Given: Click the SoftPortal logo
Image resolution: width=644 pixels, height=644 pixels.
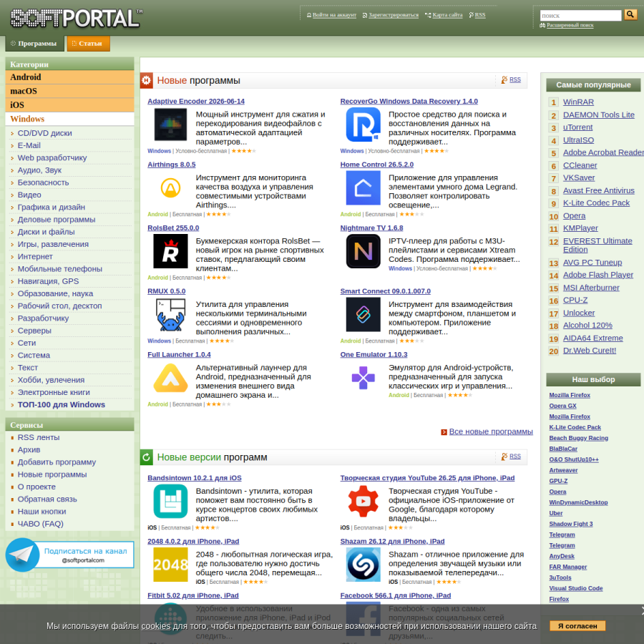Looking at the screenshot, I should 76,18.
